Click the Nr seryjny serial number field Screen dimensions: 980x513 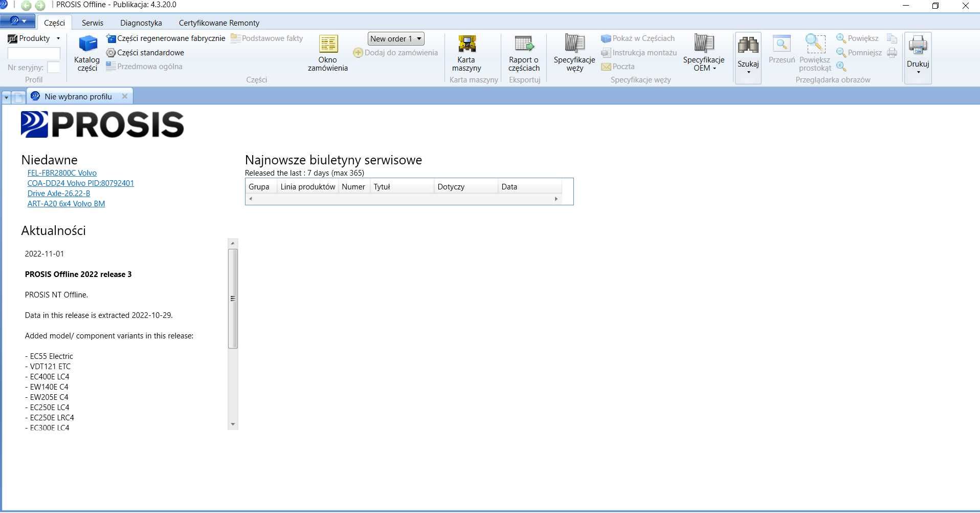[x=53, y=67]
